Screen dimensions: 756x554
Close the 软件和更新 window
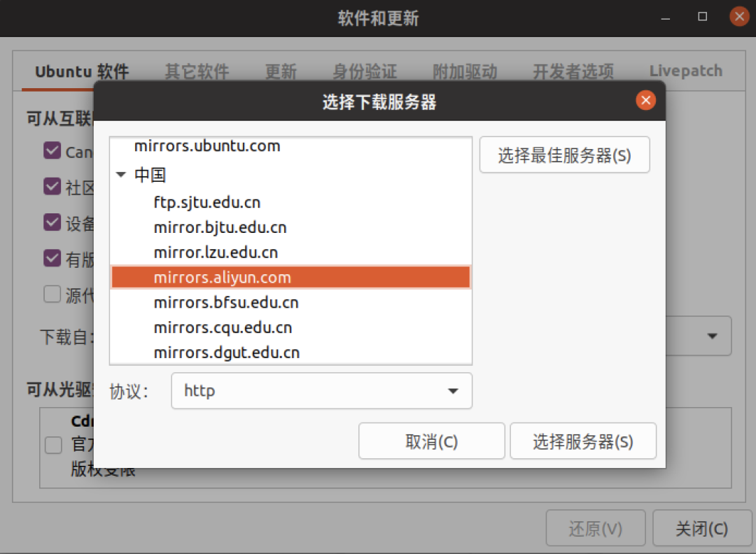pyautogui.click(x=739, y=17)
